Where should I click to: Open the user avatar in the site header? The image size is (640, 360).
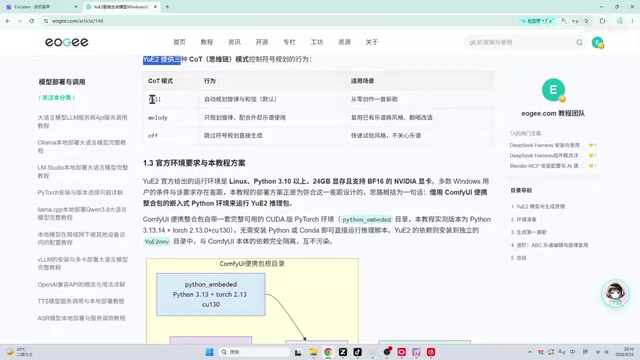pos(598,42)
